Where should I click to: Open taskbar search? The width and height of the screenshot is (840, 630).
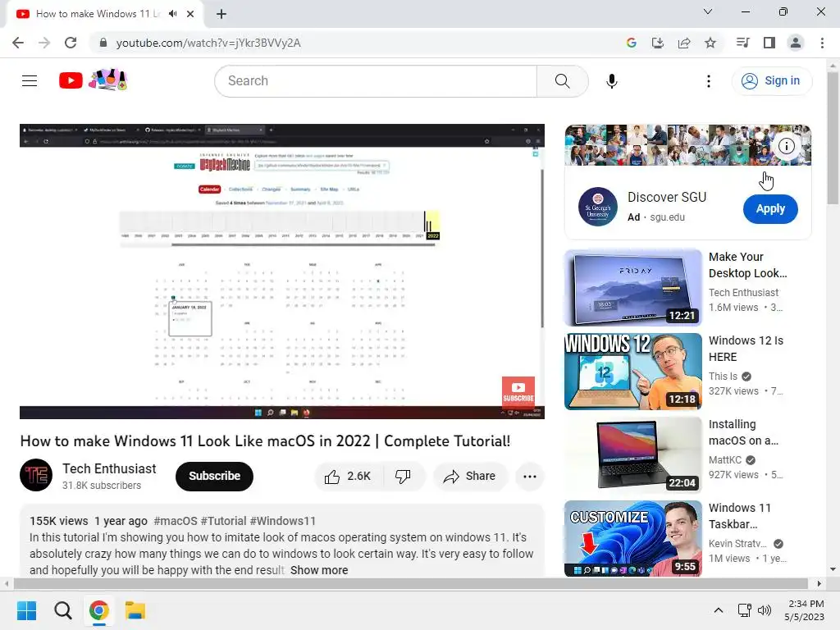click(62, 610)
